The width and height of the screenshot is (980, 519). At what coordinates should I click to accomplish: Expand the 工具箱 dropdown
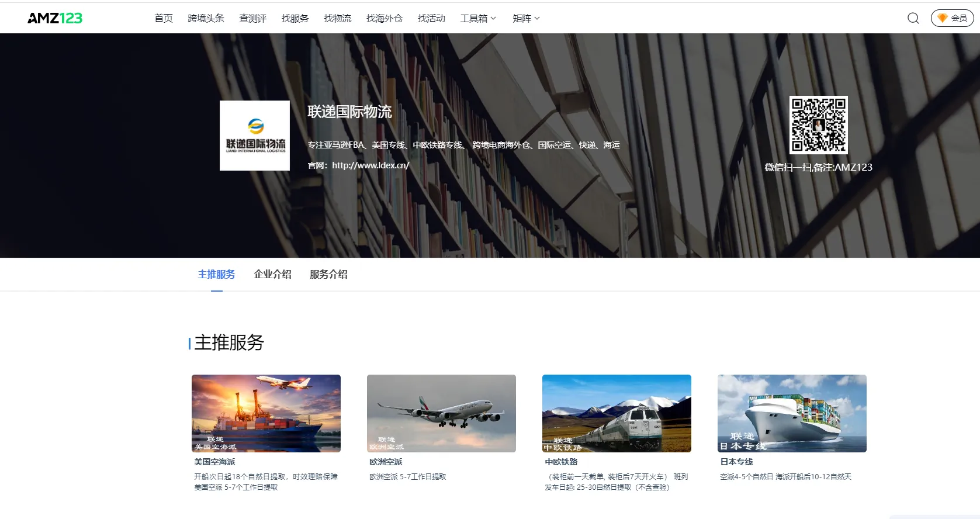click(x=478, y=18)
